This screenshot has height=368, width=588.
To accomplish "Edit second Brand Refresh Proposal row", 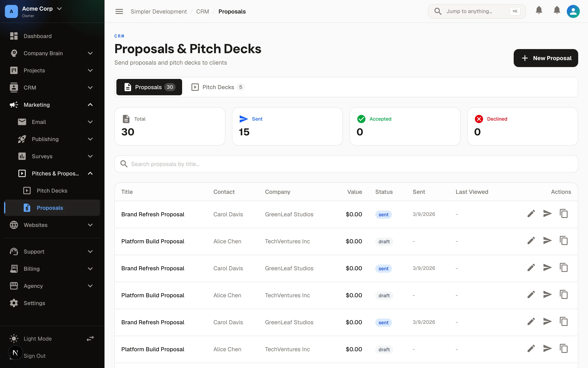I will pos(531,268).
